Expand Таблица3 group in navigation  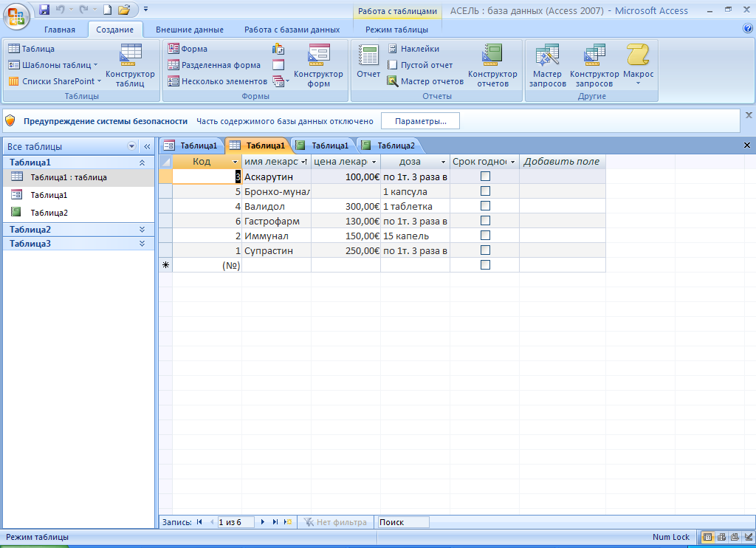142,244
